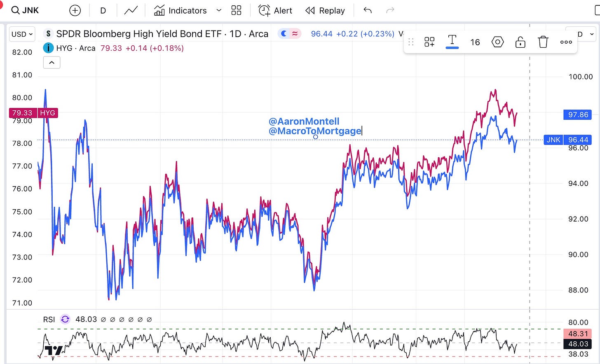Change the font size 16
600x364 pixels.
click(475, 42)
